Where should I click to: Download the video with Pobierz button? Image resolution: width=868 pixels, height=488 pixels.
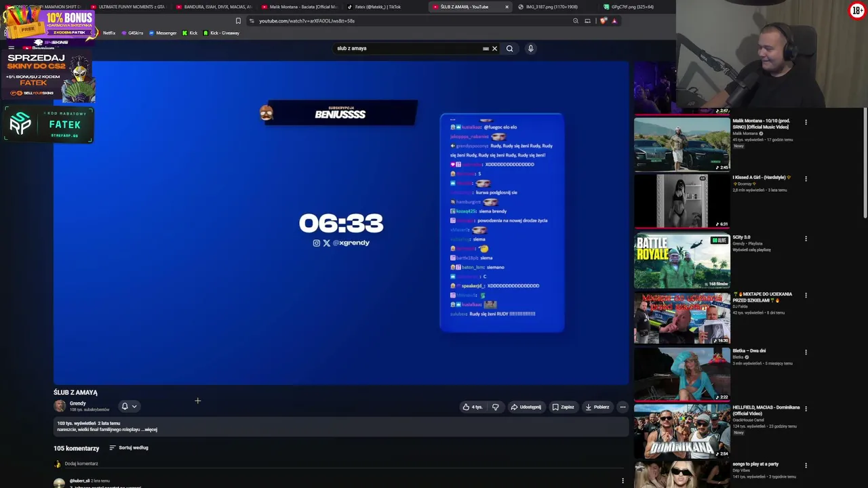[x=597, y=407]
